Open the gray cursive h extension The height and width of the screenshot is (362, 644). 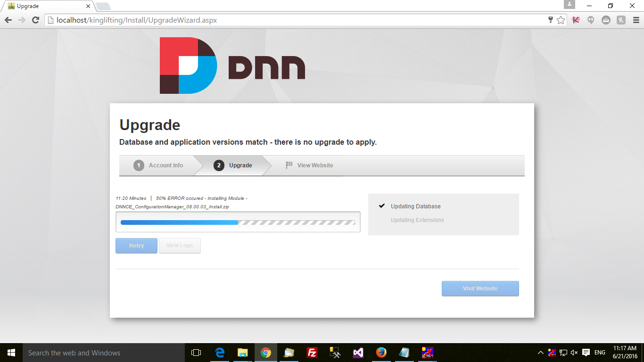point(621,20)
